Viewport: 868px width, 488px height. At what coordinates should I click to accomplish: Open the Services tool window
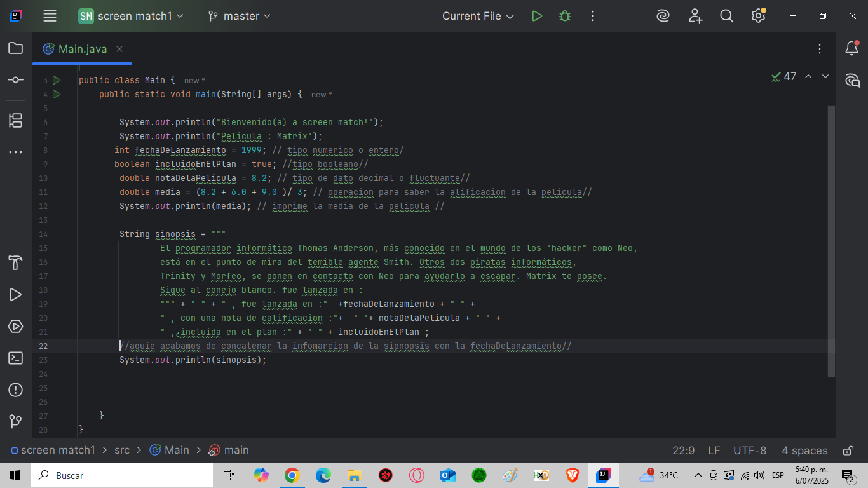(16, 327)
